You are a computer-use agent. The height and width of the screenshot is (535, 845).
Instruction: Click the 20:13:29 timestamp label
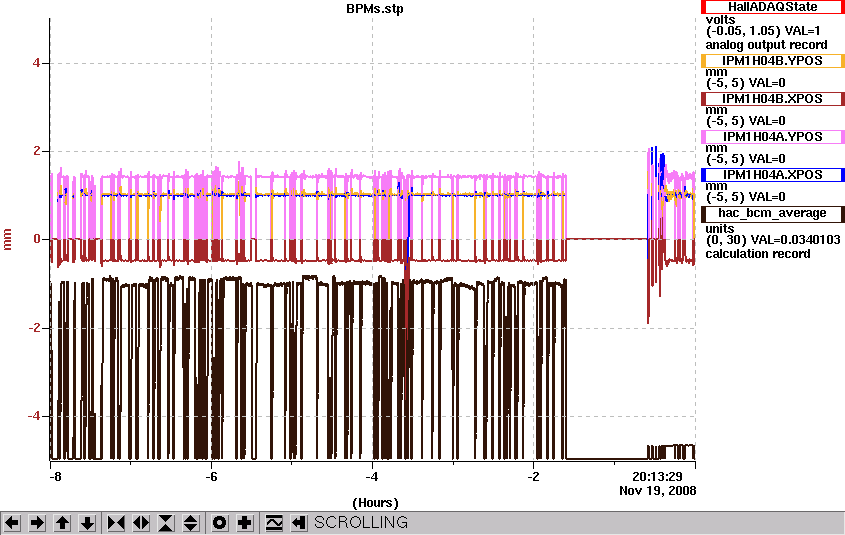(x=657, y=477)
